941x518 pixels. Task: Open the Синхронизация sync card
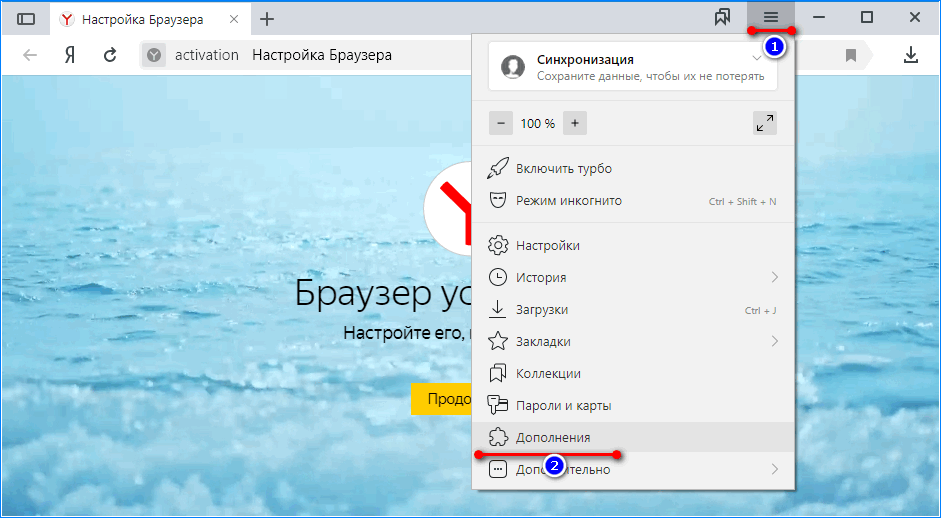coord(633,67)
